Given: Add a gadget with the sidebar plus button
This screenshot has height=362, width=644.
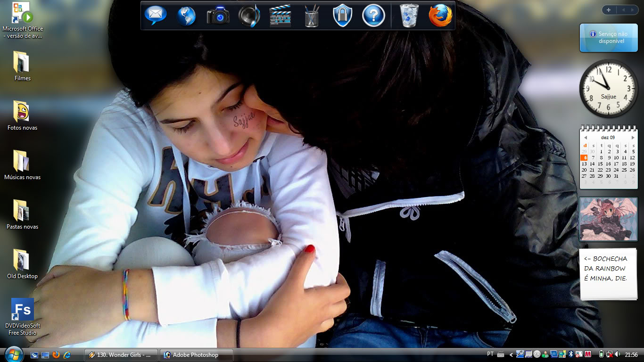Looking at the screenshot, I should pos(609,10).
